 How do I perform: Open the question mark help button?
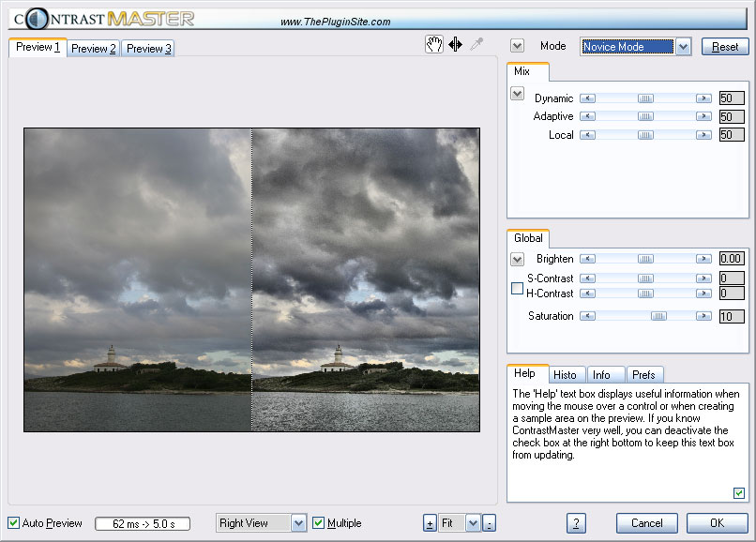(577, 523)
